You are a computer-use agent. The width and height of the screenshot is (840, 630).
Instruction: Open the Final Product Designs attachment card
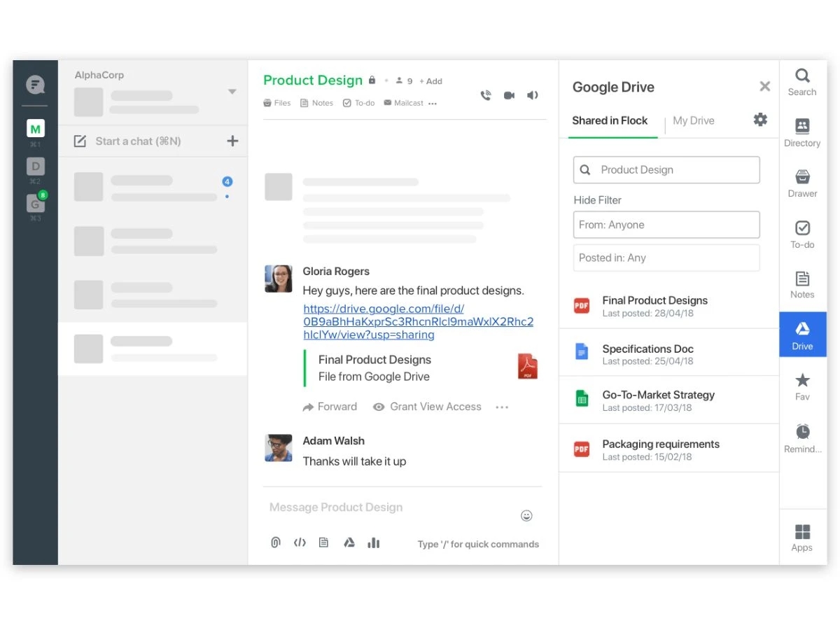pos(422,368)
